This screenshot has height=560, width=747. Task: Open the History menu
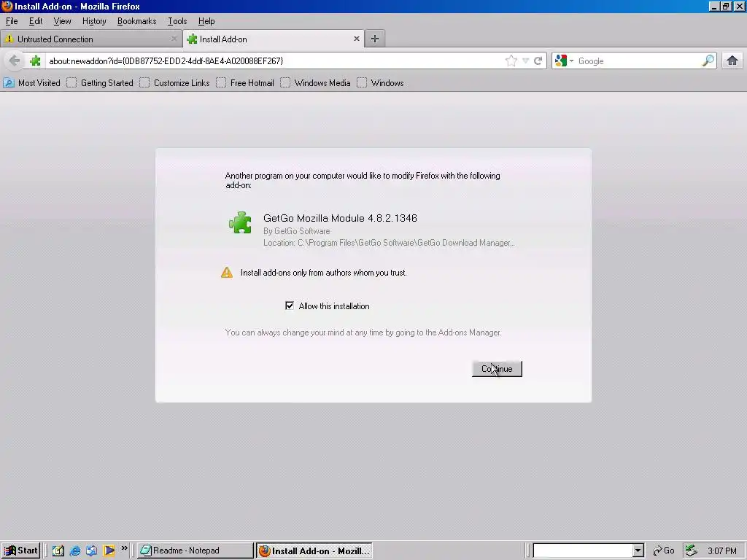click(94, 21)
